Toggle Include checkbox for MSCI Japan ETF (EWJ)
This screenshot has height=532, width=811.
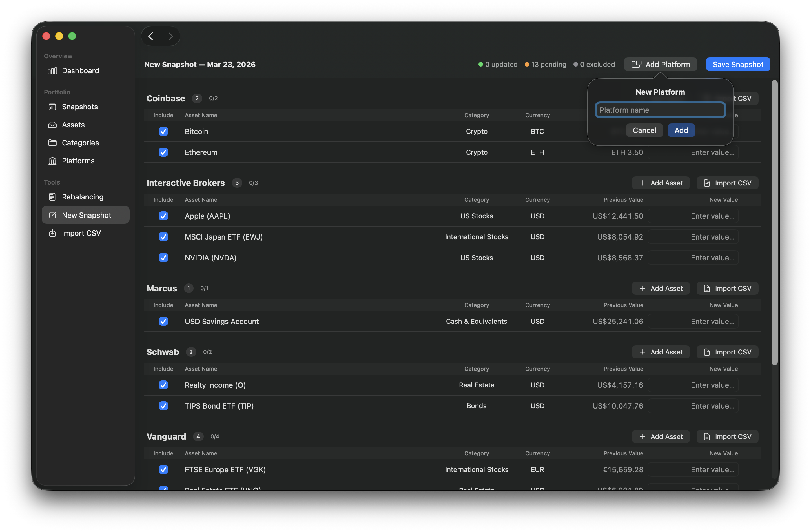click(163, 237)
